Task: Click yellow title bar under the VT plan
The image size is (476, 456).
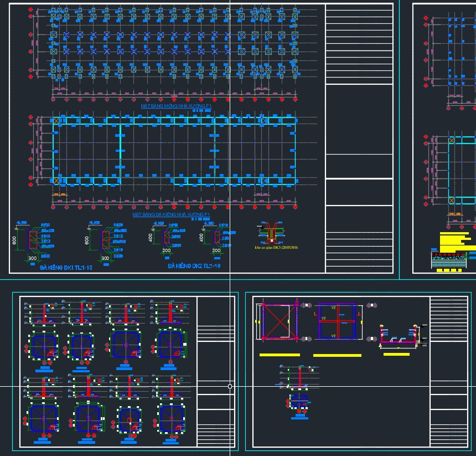Action: click(337, 355)
